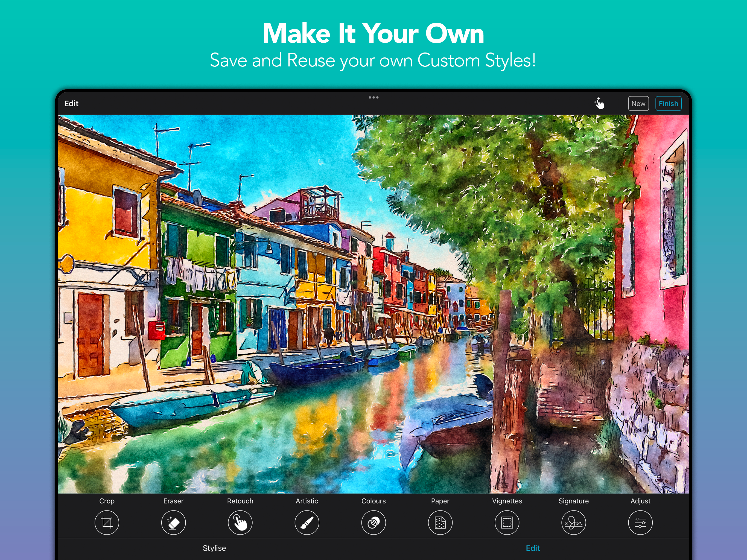Viewport: 747px width, 560px height.
Task: Click the New button
Action: [638, 103]
